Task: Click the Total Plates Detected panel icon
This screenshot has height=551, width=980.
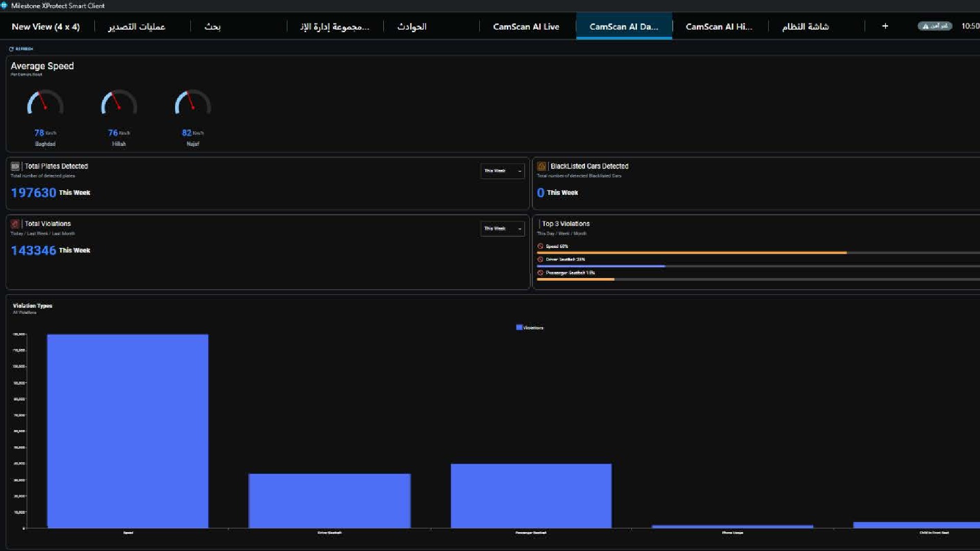Action: (15, 166)
